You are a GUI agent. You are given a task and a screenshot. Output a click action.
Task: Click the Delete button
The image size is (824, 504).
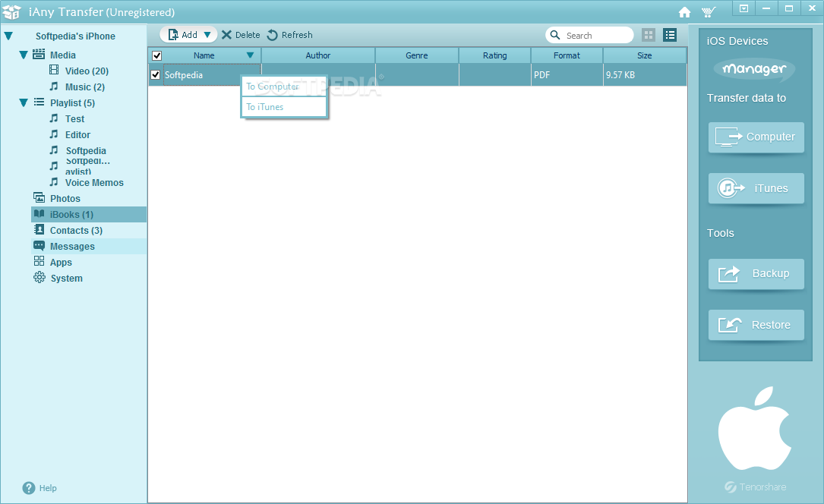pos(241,35)
